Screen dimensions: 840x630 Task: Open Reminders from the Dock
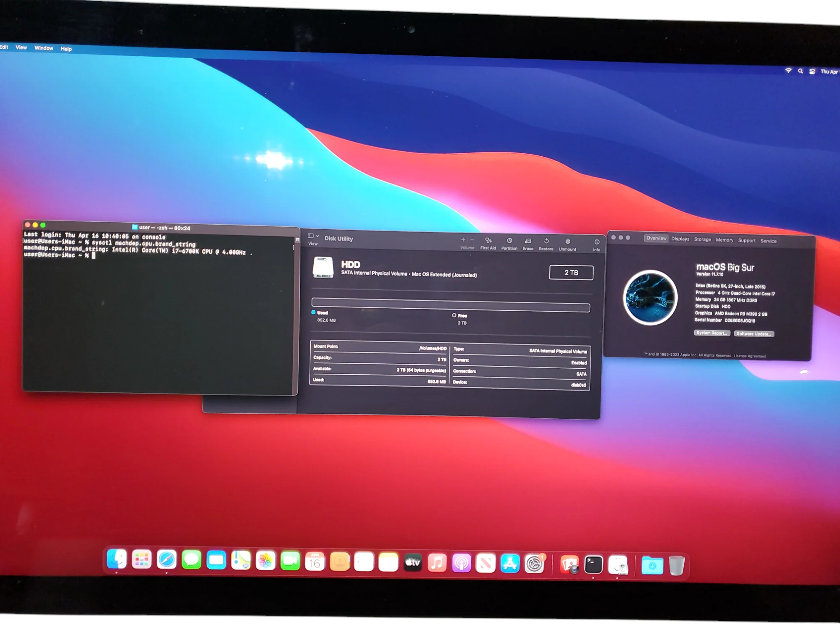pyautogui.click(x=364, y=562)
